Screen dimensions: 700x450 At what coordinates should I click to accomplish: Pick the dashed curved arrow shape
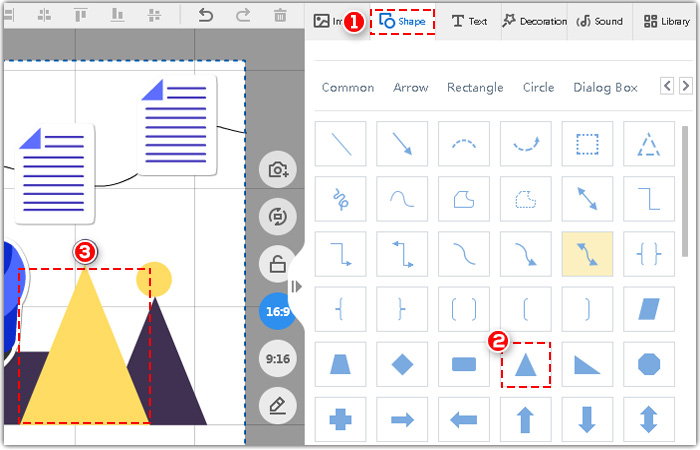coord(526,144)
